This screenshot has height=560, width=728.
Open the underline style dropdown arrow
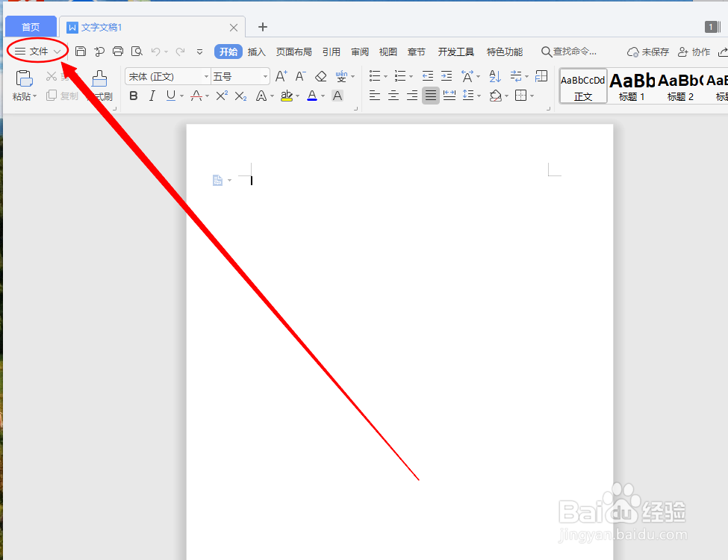coord(181,96)
